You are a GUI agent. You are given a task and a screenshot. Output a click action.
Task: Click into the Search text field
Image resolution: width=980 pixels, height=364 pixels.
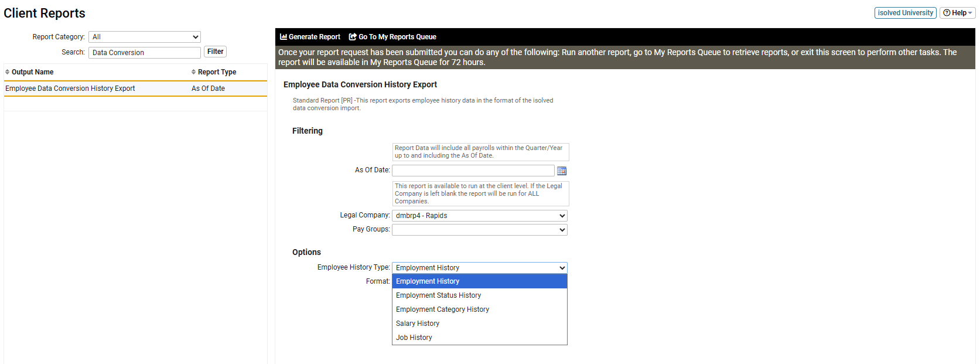click(x=144, y=53)
